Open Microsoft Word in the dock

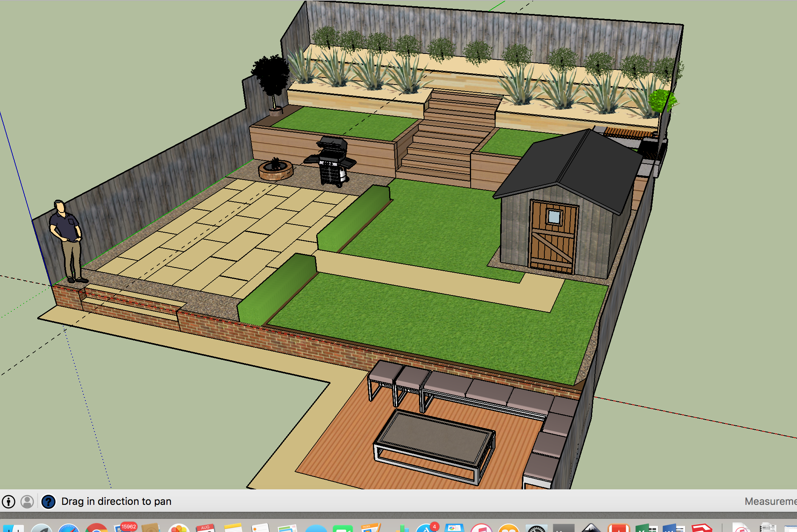(674, 529)
